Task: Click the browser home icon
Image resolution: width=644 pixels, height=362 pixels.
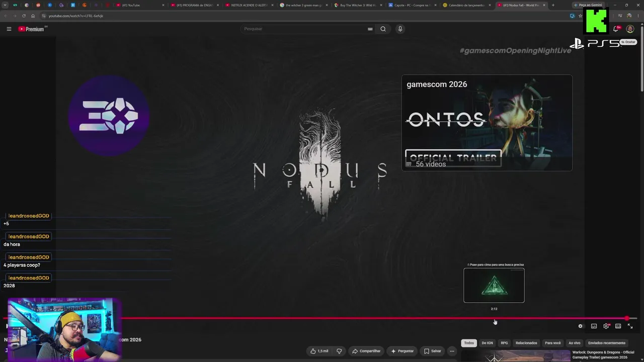Action: 33,16
